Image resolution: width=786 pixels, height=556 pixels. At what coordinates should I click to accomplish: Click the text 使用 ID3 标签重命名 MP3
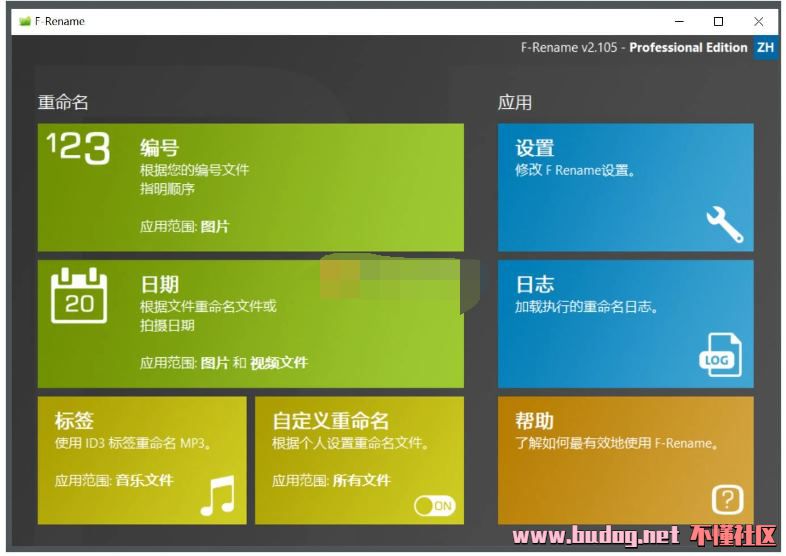tap(132, 443)
